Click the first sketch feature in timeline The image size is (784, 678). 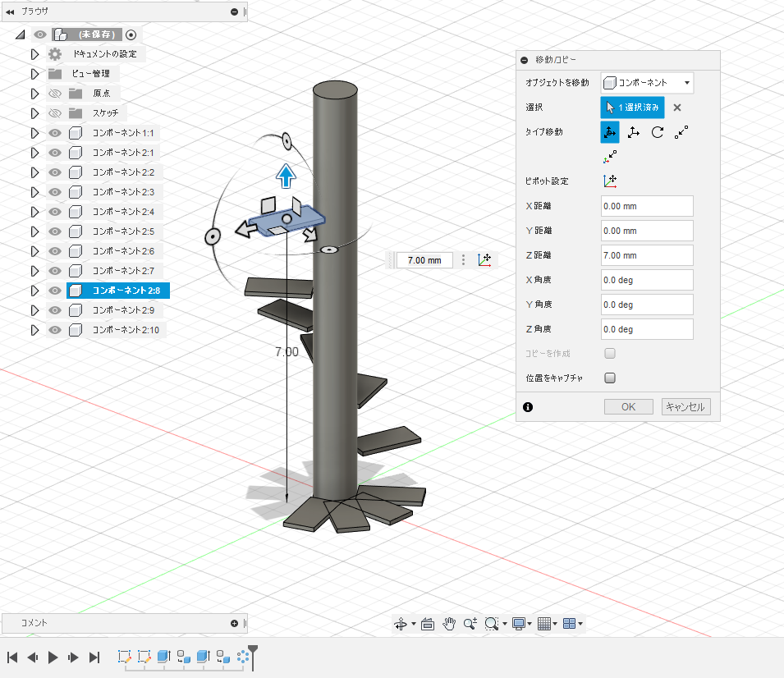[x=125, y=657]
